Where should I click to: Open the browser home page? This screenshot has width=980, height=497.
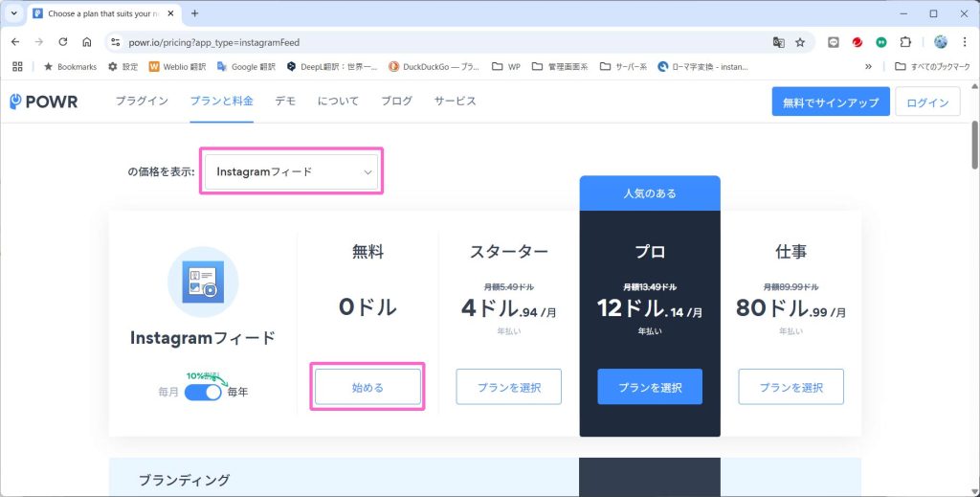coord(87,42)
